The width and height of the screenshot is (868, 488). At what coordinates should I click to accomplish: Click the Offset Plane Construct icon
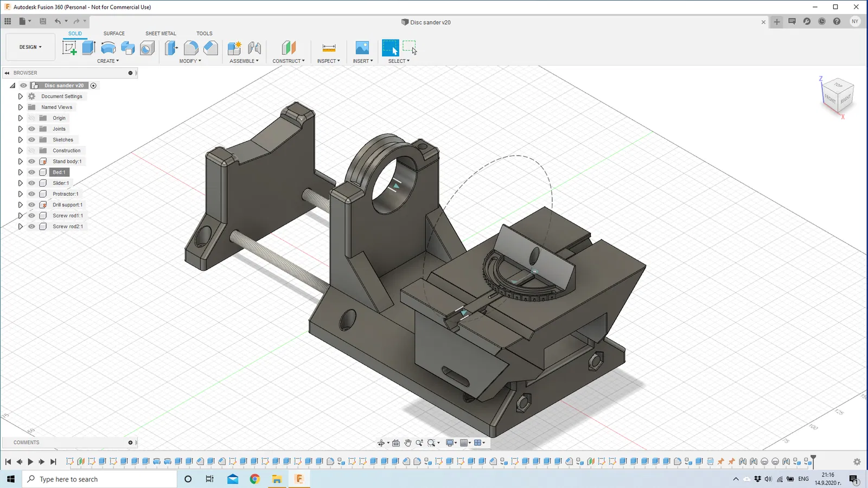289,48
